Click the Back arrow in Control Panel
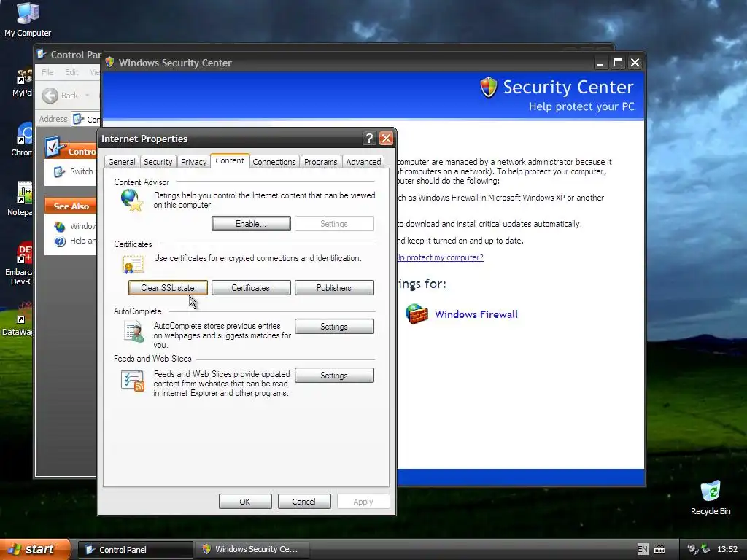747x560 pixels. pos(50,96)
